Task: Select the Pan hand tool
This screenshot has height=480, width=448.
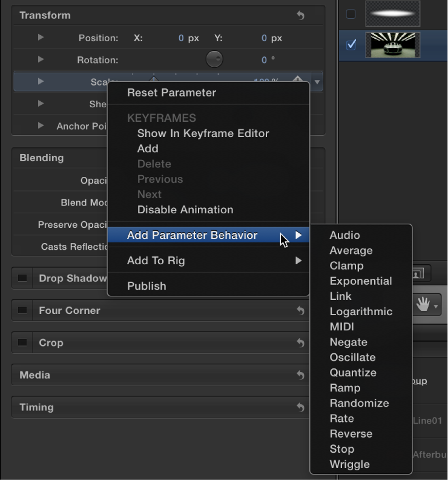Action: click(423, 305)
